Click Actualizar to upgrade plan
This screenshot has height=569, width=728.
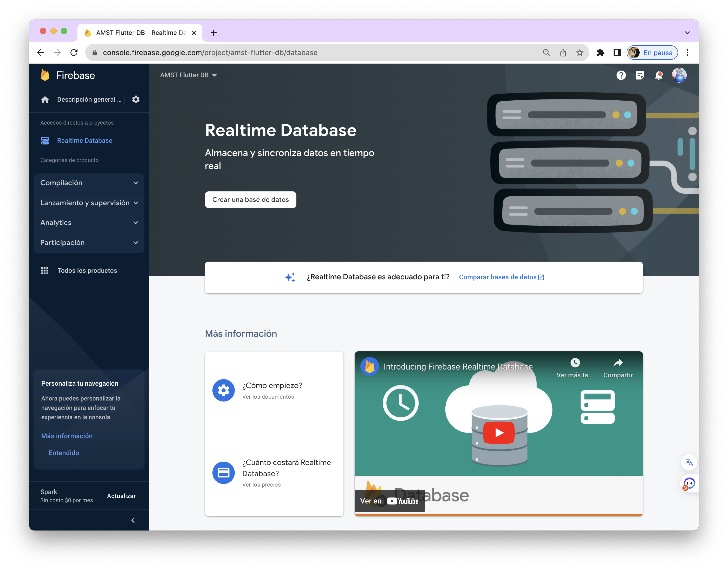tap(121, 496)
